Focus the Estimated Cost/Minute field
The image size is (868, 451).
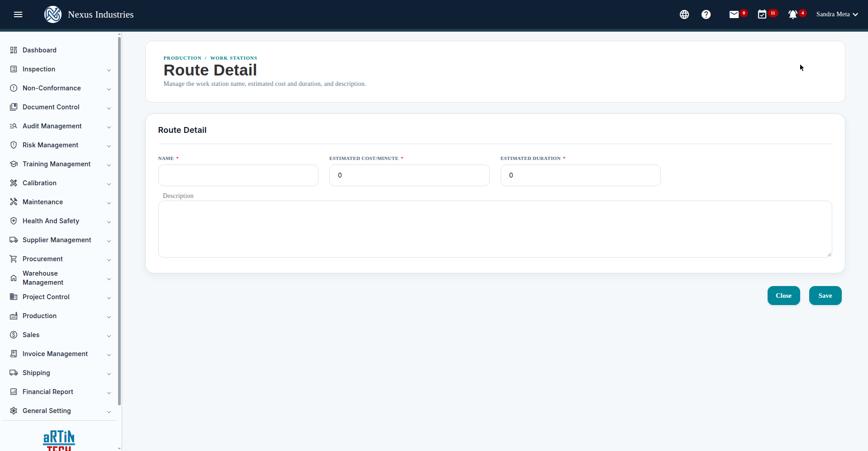click(409, 175)
